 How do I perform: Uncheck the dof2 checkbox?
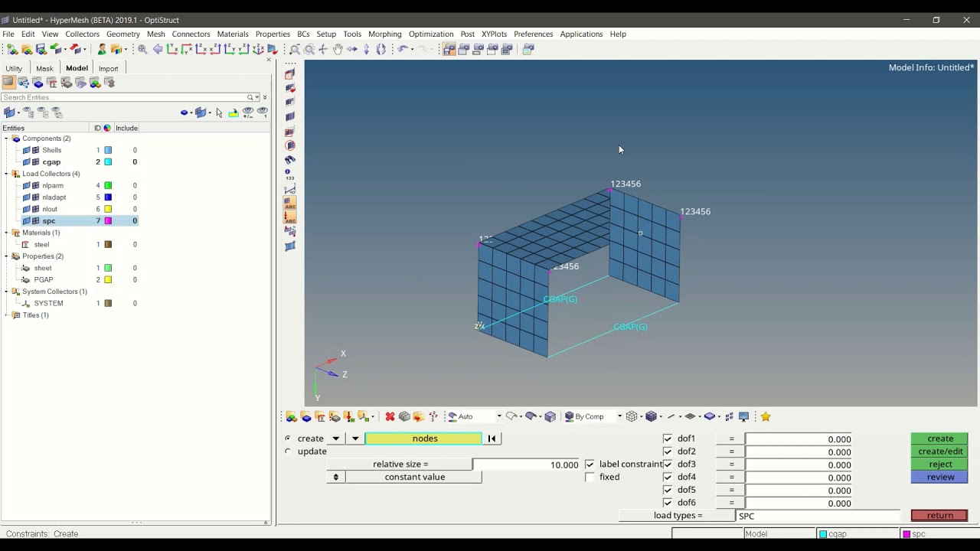point(668,452)
